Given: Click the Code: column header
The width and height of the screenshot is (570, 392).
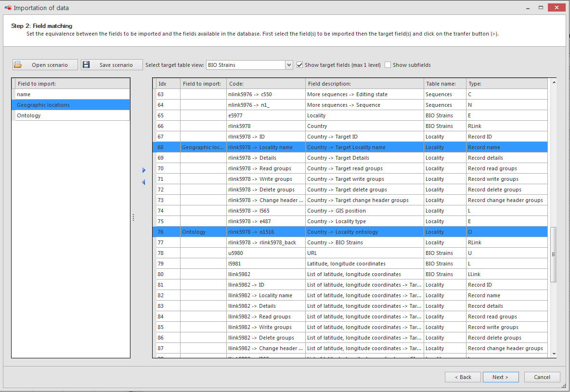Looking at the screenshot, I should (266, 84).
